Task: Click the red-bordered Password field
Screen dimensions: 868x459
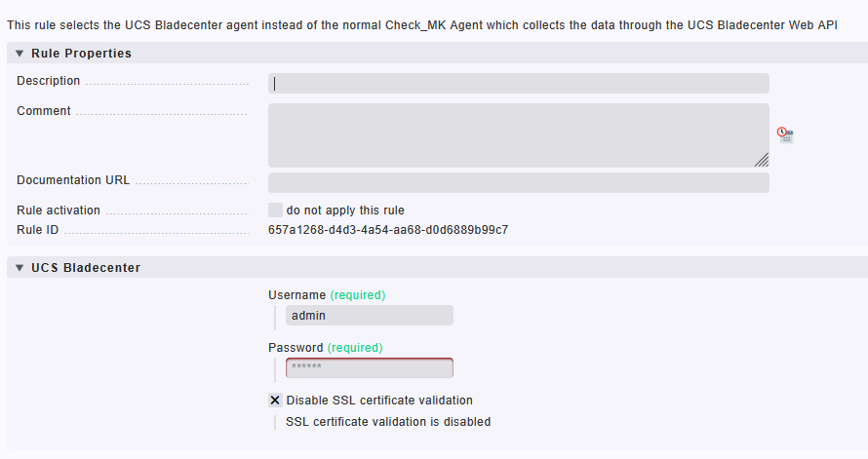Action: [370, 367]
